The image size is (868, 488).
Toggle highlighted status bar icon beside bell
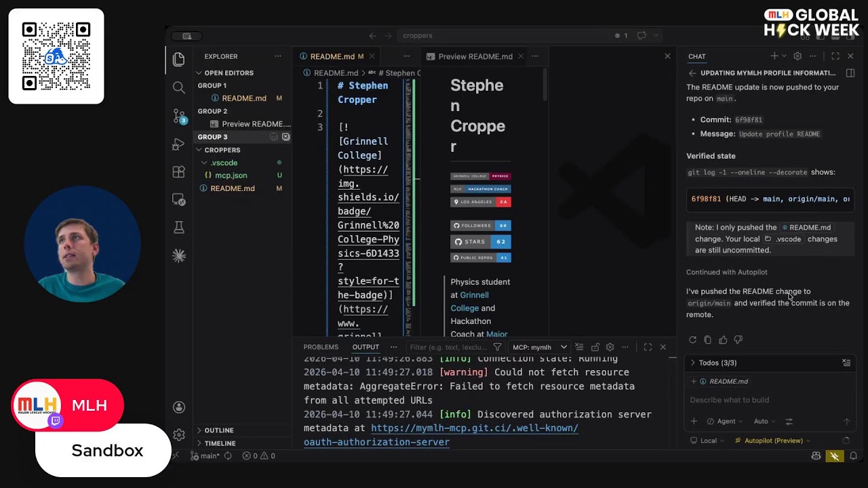(x=835, y=456)
